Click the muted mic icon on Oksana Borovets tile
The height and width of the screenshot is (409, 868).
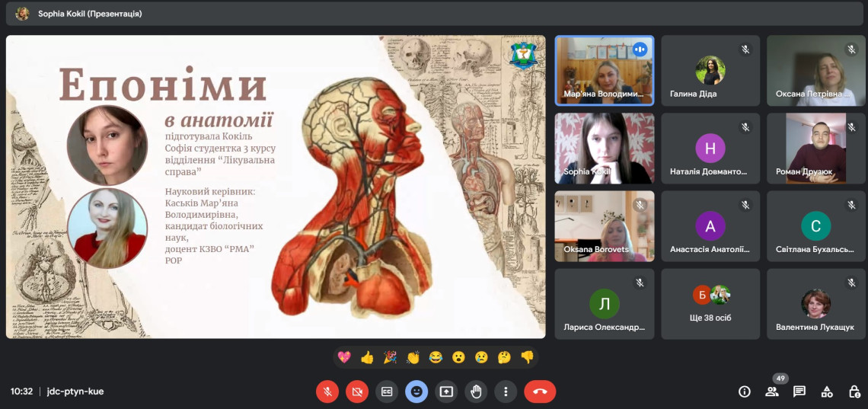(x=640, y=206)
